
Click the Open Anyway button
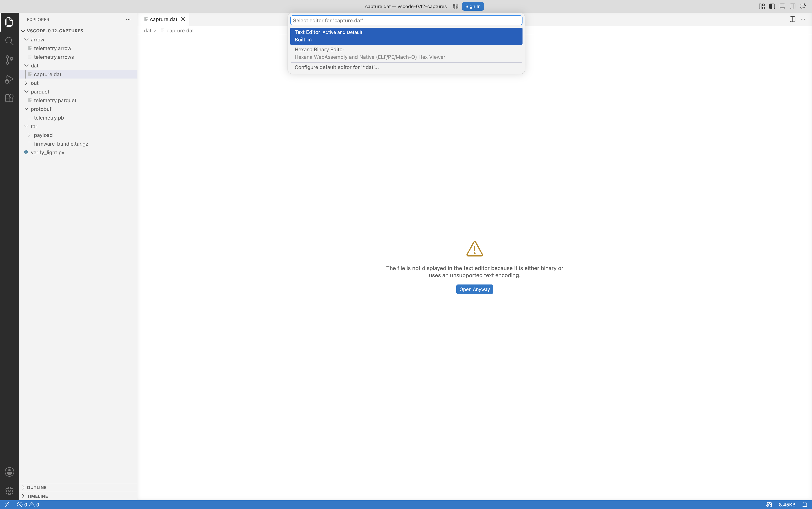click(474, 289)
